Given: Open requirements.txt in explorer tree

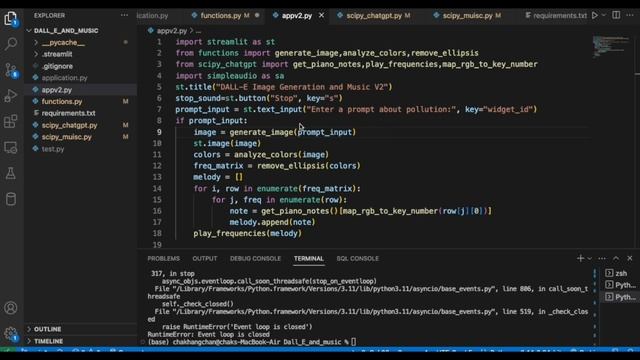Looking at the screenshot, I should tap(81, 113).
